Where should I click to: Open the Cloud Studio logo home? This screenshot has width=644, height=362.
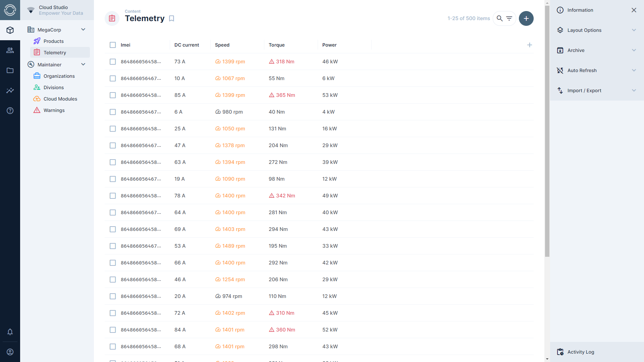10,10
